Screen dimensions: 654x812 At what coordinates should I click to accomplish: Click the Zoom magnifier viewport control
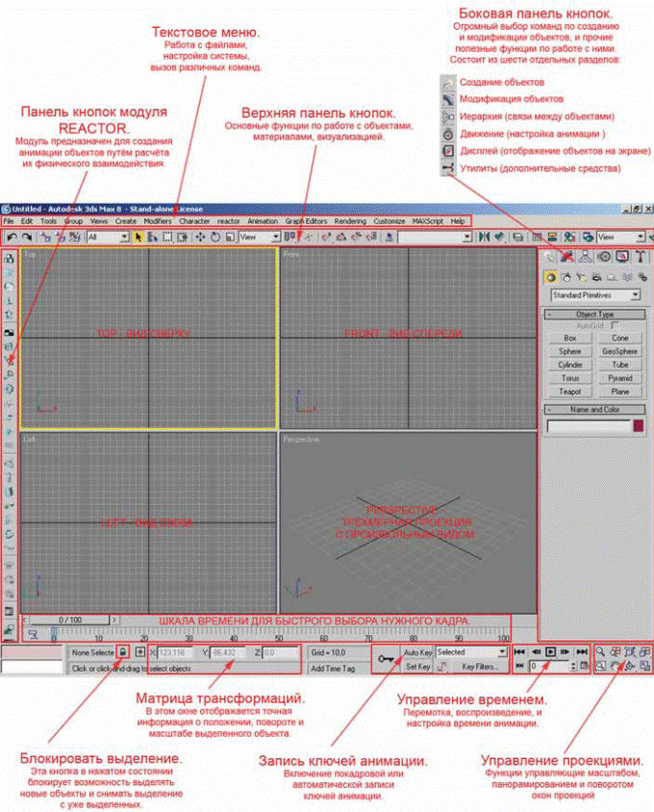click(600, 651)
